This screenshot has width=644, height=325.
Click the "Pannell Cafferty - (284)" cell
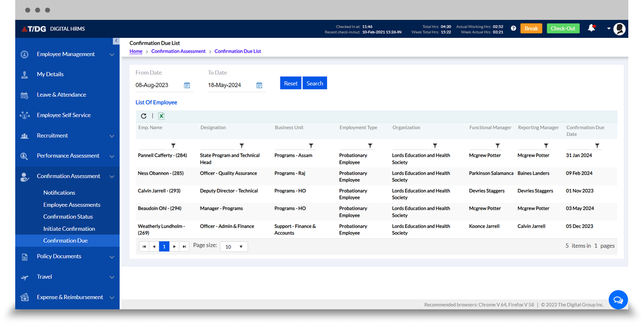click(163, 156)
